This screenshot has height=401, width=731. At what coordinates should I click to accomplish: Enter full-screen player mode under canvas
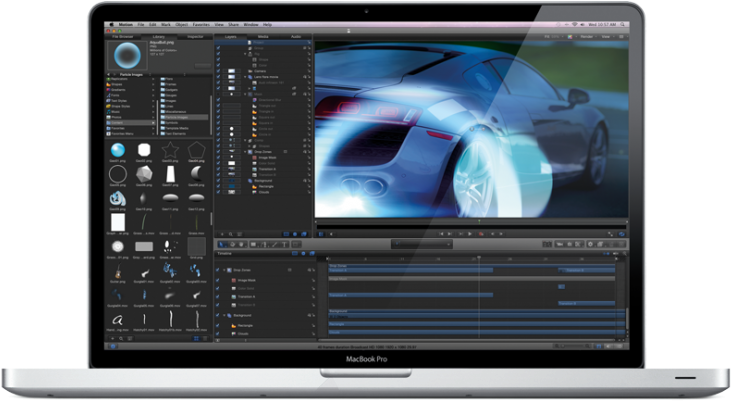pos(610,234)
